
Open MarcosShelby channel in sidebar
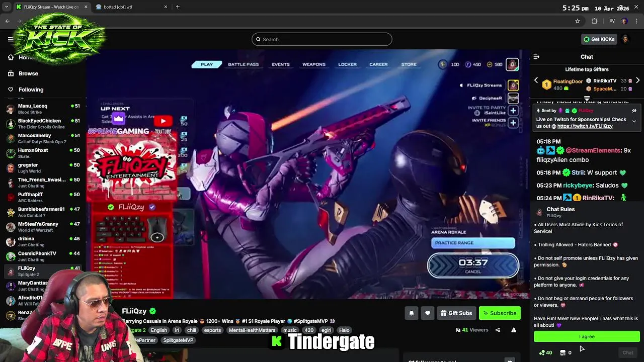42,138
